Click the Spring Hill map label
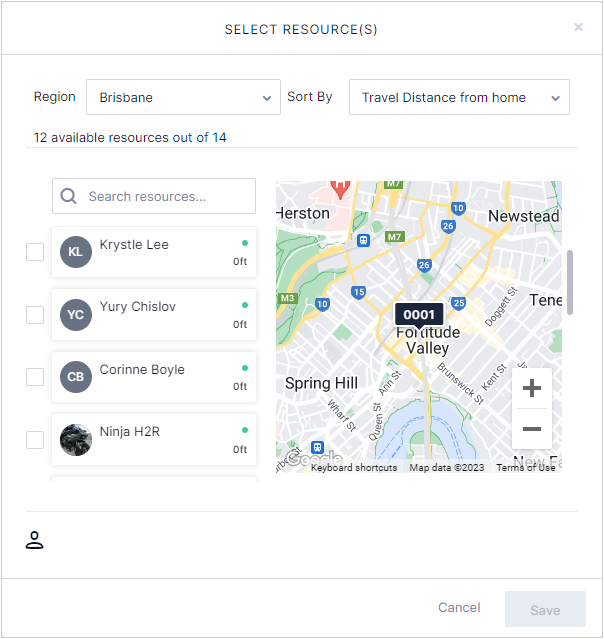This screenshot has width=604, height=639. (x=321, y=383)
